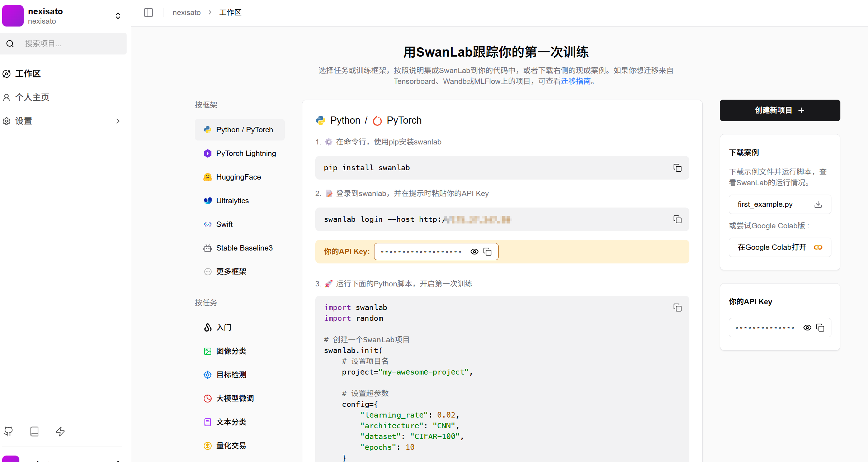Screen dimensions: 868x462
Task: Download the first_example.py file
Action: pyautogui.click(x=818, y=204)
